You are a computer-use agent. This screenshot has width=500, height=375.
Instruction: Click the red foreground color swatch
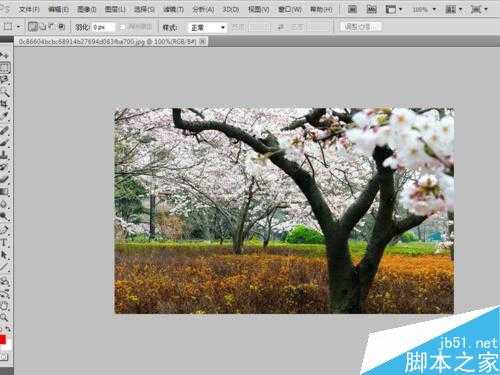coord(3,340)
